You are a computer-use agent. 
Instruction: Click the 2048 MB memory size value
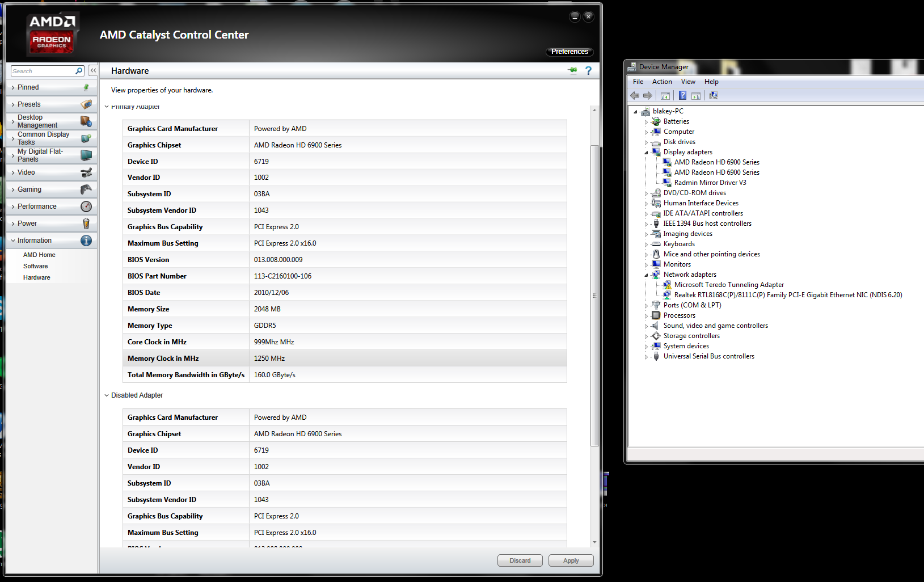click(x=267, y=309)
